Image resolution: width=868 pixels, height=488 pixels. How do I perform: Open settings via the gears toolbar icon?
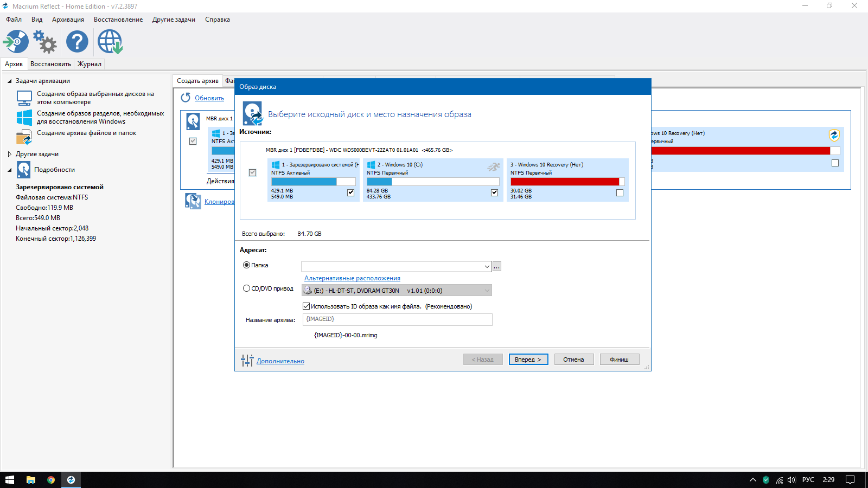click(x=45, y=42)
